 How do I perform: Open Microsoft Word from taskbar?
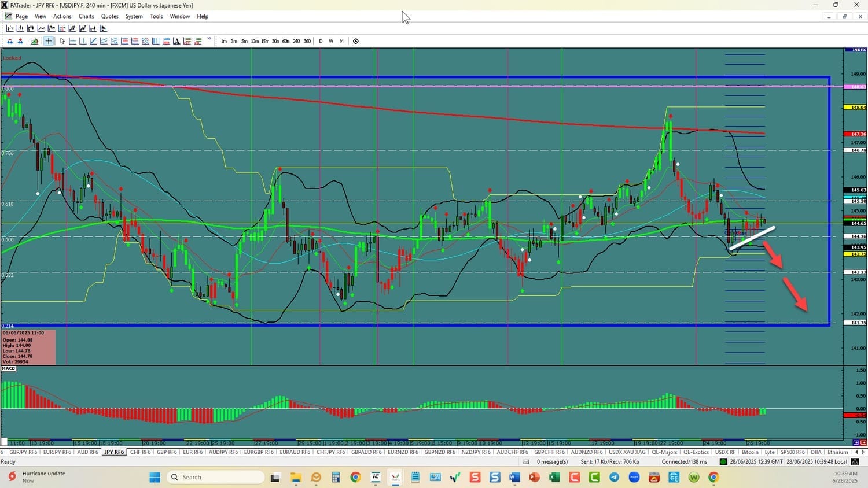[514, 477]
